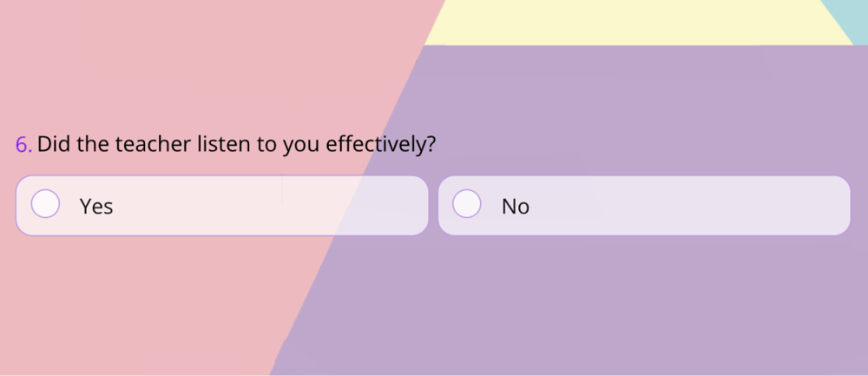Click the "Yes" answer label text
The image size is (868, 376).
tap(96, 207)
